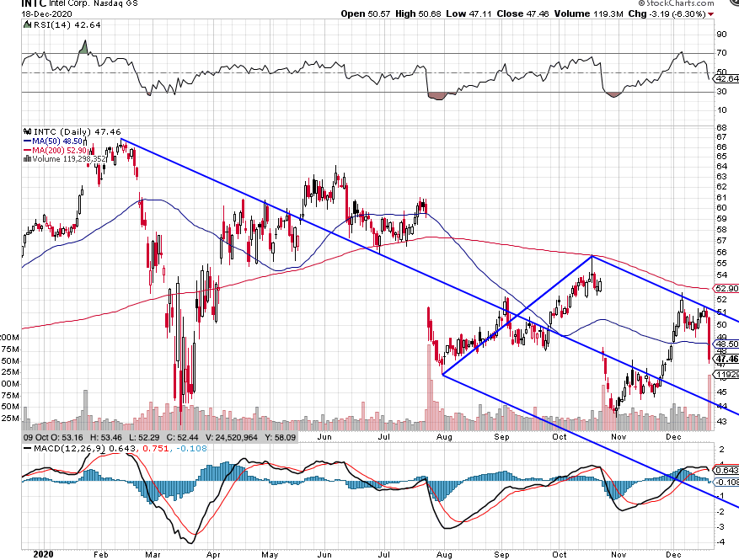Click the 48.50 price tag on right axis
The height and width of the screenshot is (560, 739).
pyautogui.click(x=726, y=344)
